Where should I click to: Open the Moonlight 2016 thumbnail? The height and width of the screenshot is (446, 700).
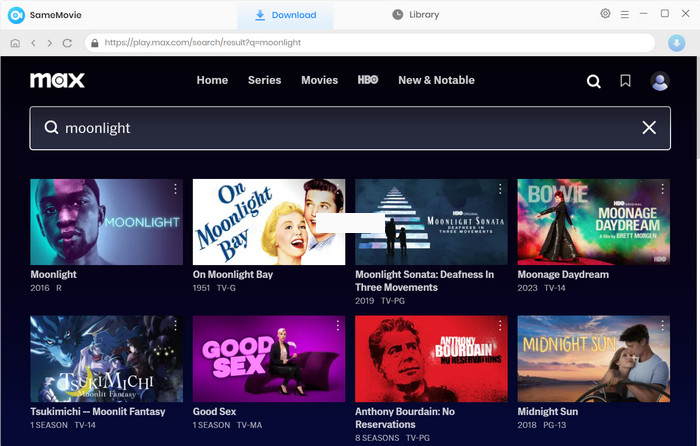107,222
